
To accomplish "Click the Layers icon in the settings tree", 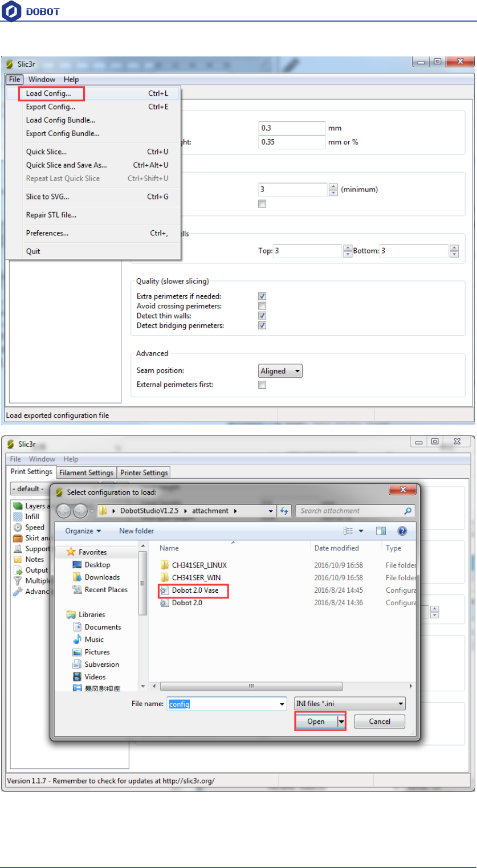I will tap(17, 506).
